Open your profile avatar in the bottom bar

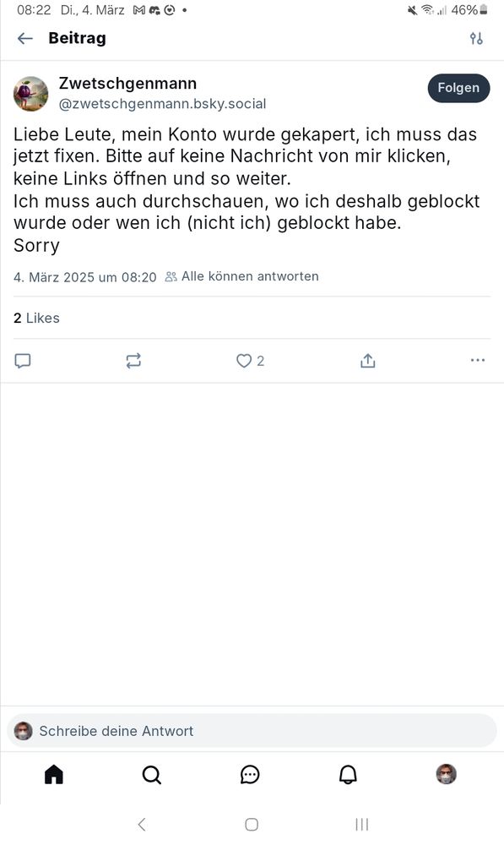[x=446, y=774]
